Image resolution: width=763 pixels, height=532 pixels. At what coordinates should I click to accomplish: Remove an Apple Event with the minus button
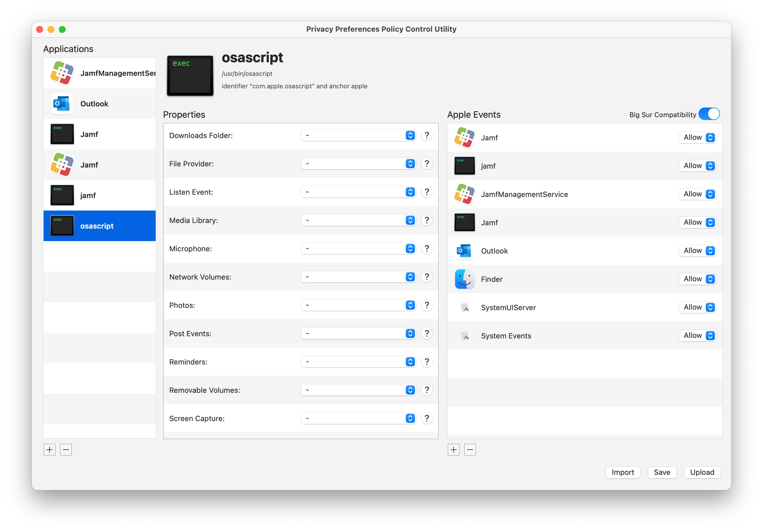point(470,450)
